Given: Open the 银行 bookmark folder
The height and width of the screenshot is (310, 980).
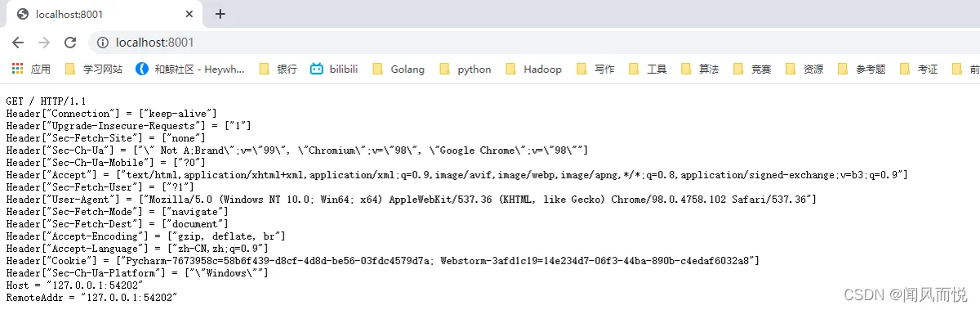Looking at the screenshot, I should tap(278, 70).
